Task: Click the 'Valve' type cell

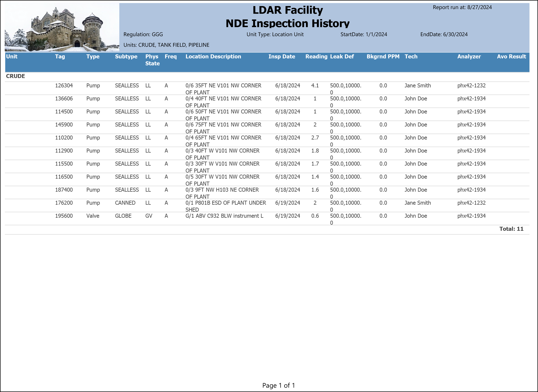Action: click(93, 216)
